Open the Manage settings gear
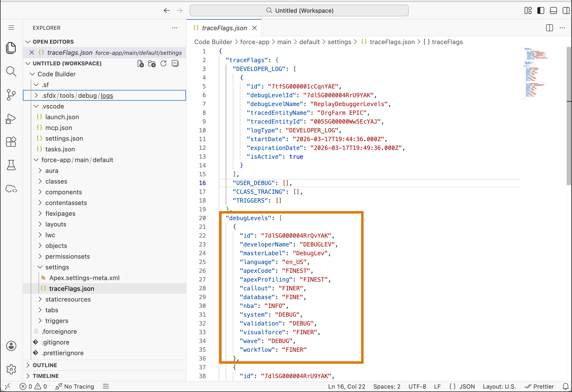Viewport: 572px width, 392px height. [11, 369]
